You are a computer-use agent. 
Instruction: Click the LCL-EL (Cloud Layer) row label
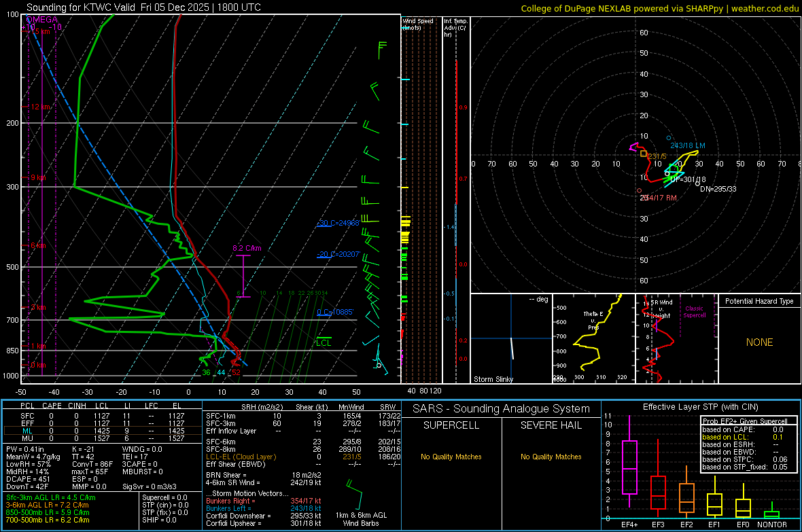click(x=241, y=457)
